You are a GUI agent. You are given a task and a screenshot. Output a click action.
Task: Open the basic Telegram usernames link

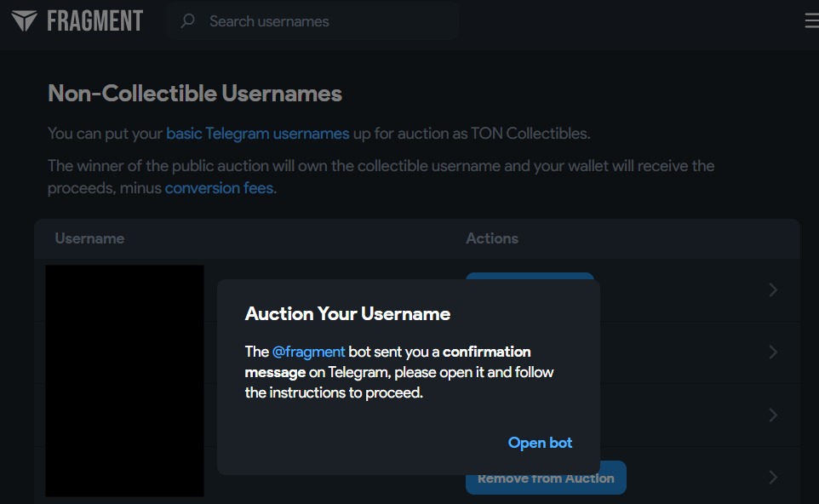click(x=257, y=133)
